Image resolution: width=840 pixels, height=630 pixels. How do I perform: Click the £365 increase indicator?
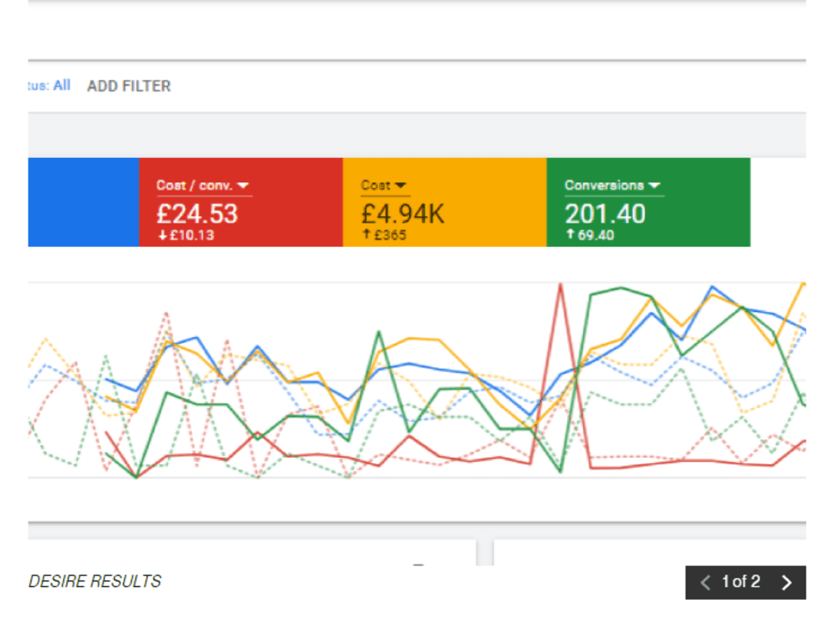point(384,234)
